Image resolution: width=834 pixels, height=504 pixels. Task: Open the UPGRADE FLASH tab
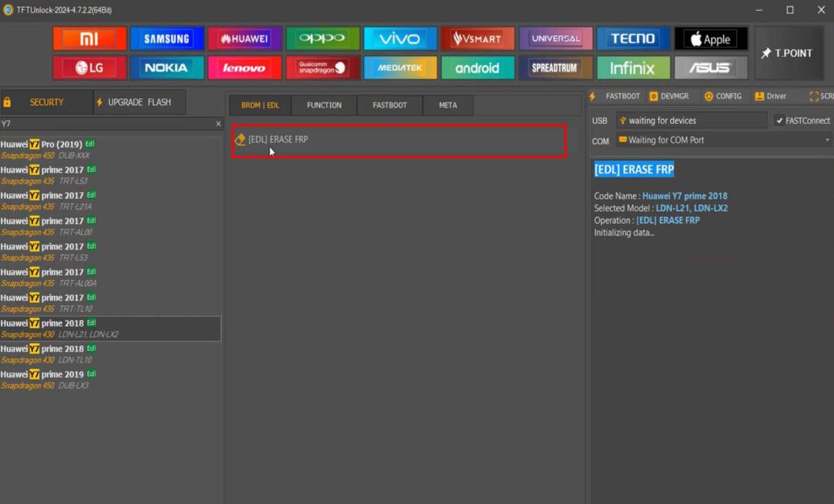tap(139, 102)
